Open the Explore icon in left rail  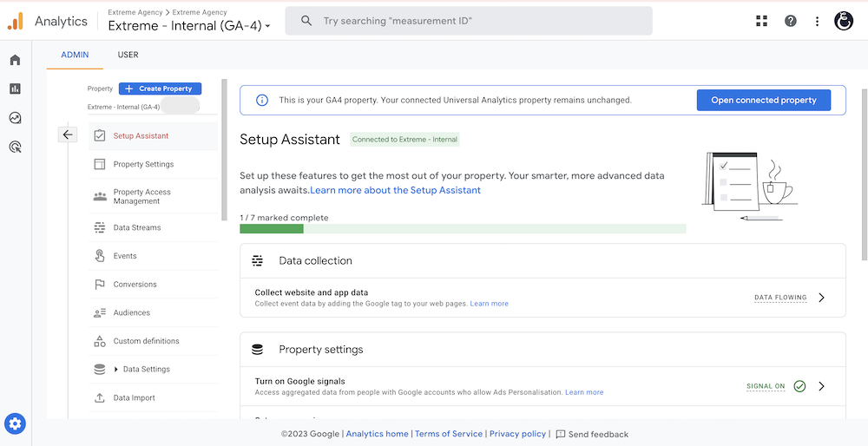(15, 117)
